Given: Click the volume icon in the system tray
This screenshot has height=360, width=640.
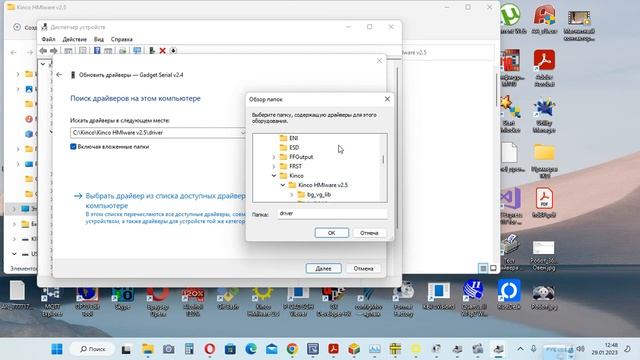Looking at the screenshot, I should pyautogui.click(x=580, y=349).
